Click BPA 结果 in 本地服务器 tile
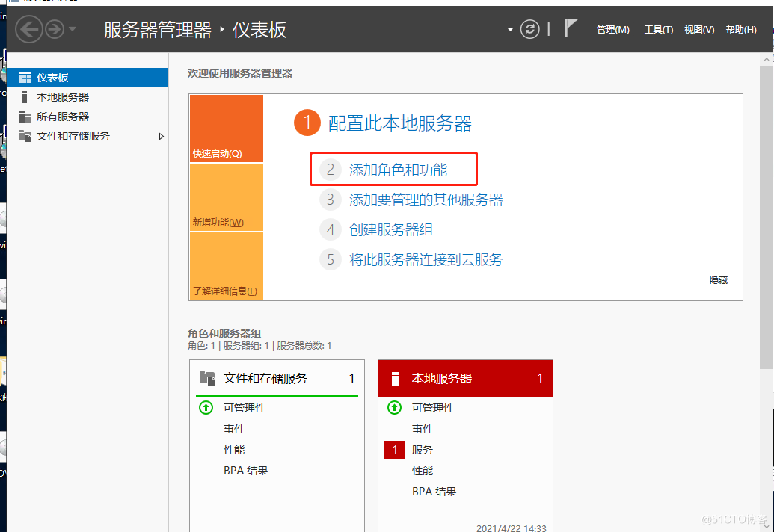Screen dimensions: 774x532 (x=434, y=492)
